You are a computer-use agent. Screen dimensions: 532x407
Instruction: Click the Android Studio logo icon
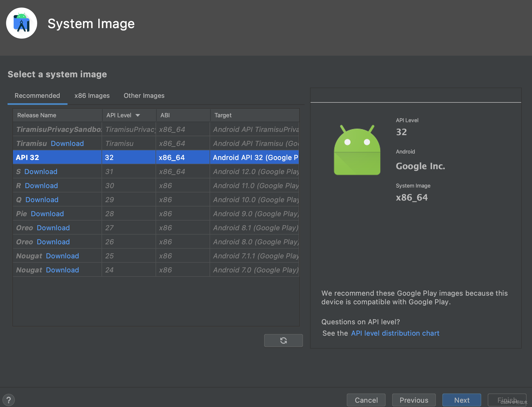(x=22, y=23)
